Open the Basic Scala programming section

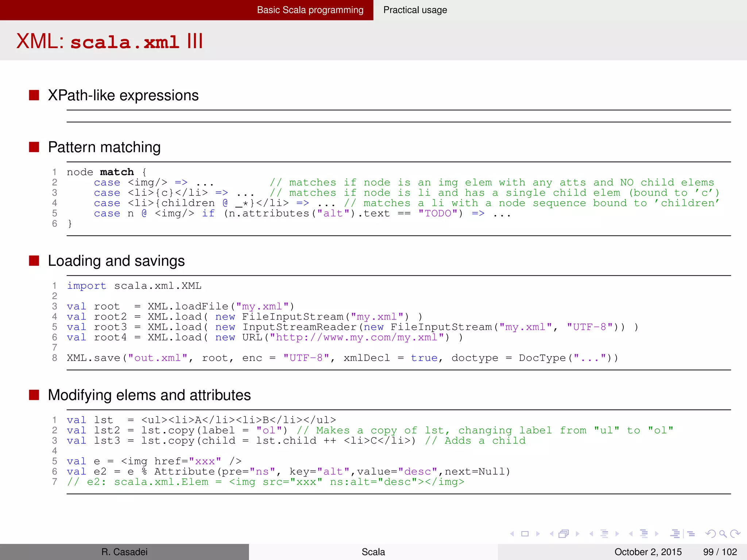click(x=310, y=10)
